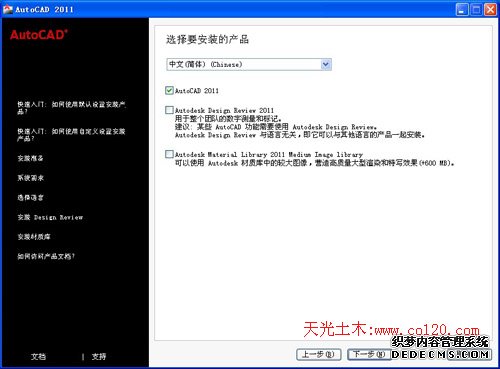Open 文档 link at bottom left
500x369 pixels.
pos(38,357)
